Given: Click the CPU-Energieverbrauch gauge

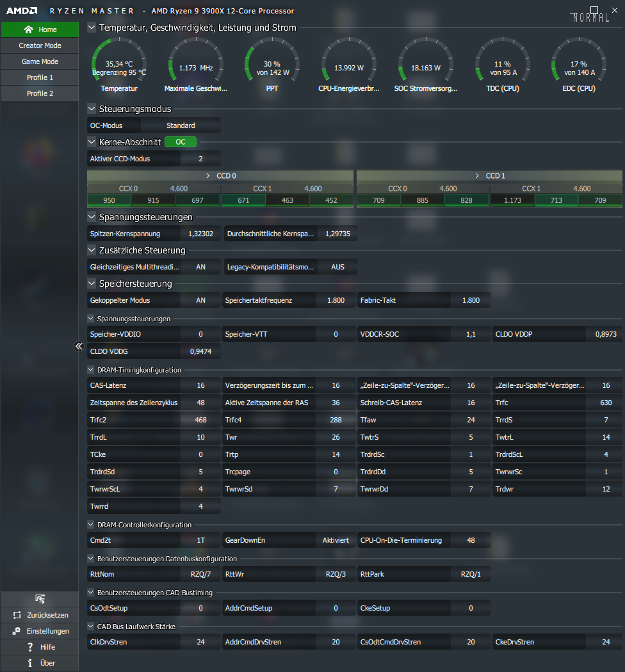Looking at the screenshot, I should tap(349, 60).
